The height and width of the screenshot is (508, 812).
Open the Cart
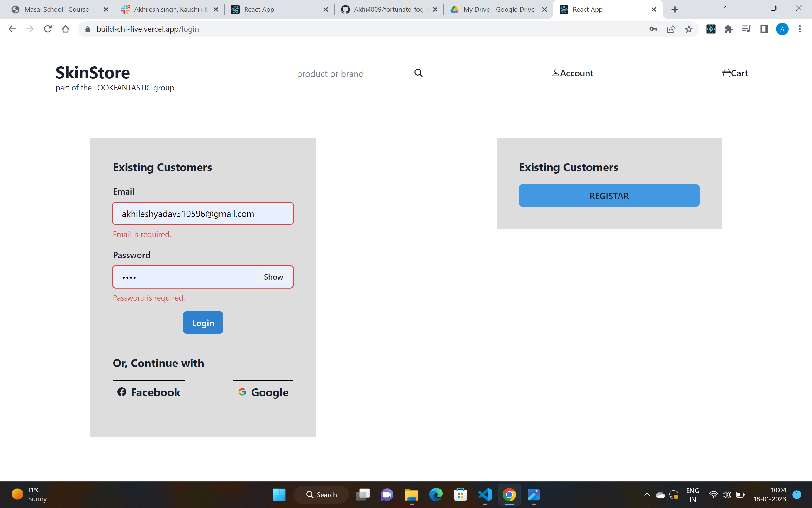point(735,73)
